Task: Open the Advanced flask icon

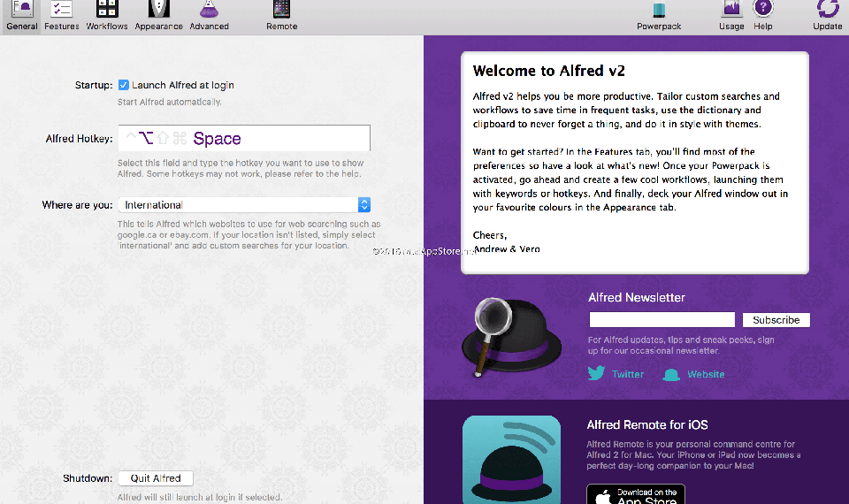Action: pyautogui.click(x=209, y=10)
